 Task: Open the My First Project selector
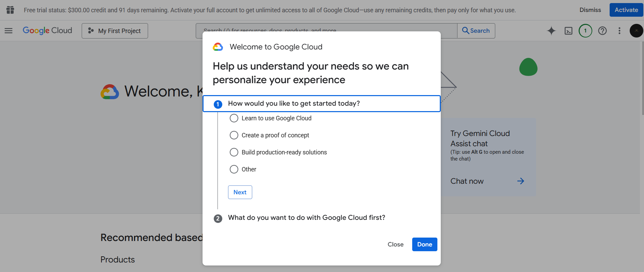[115, 31]
